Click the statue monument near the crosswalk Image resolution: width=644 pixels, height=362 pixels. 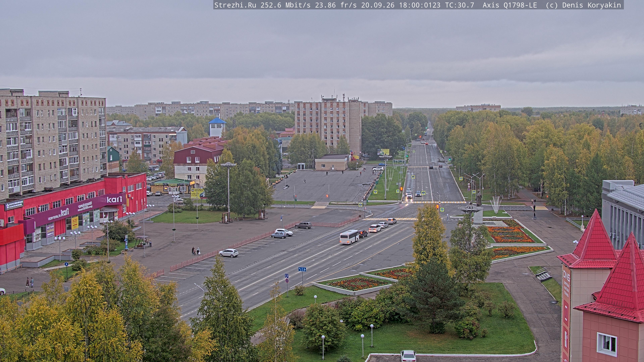tap(478, 198)
